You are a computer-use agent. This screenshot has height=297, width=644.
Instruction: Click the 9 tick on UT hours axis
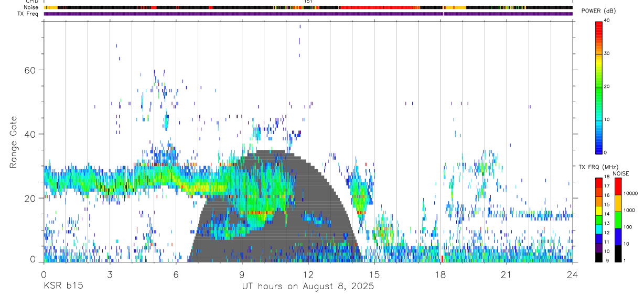(242, 274)
